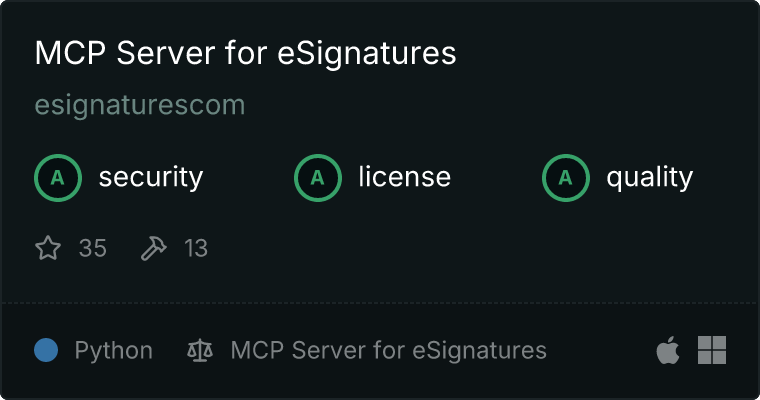760x400 pixels.
Task: Click the Apple platform icon
Action: pyautogui.click(x=668, y=350)
